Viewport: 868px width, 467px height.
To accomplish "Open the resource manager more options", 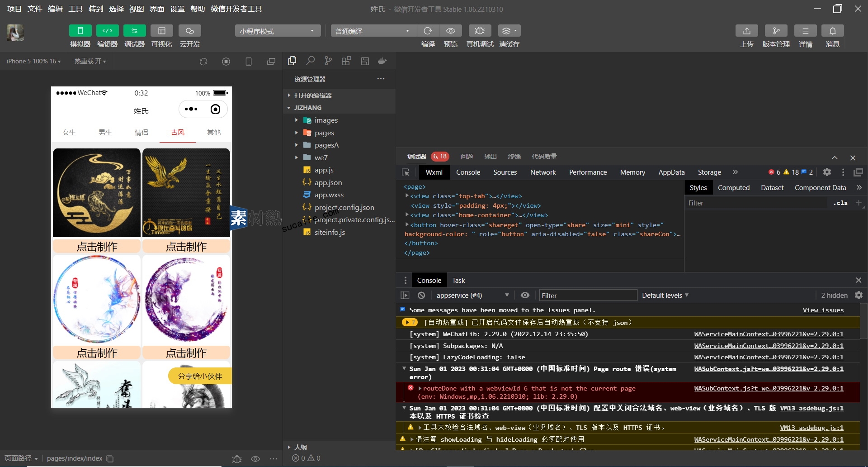I will tap(381, 79).
